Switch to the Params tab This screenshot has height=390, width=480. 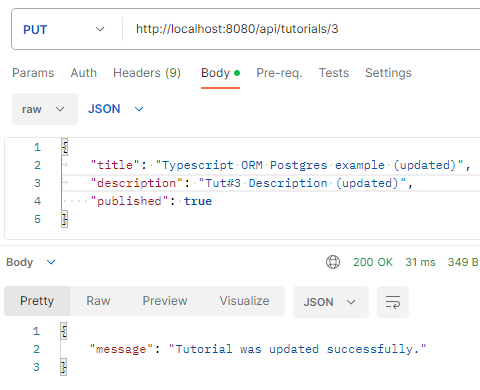pos(33,73)
